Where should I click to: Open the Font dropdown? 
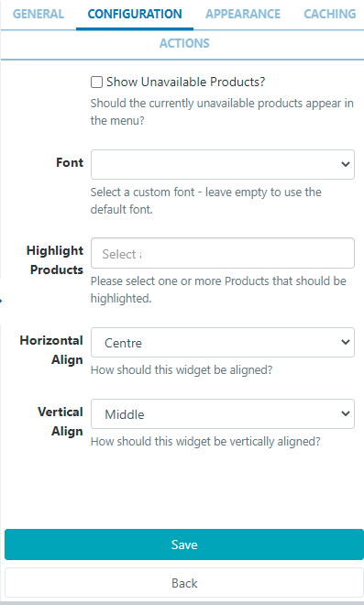click(223, 164)
